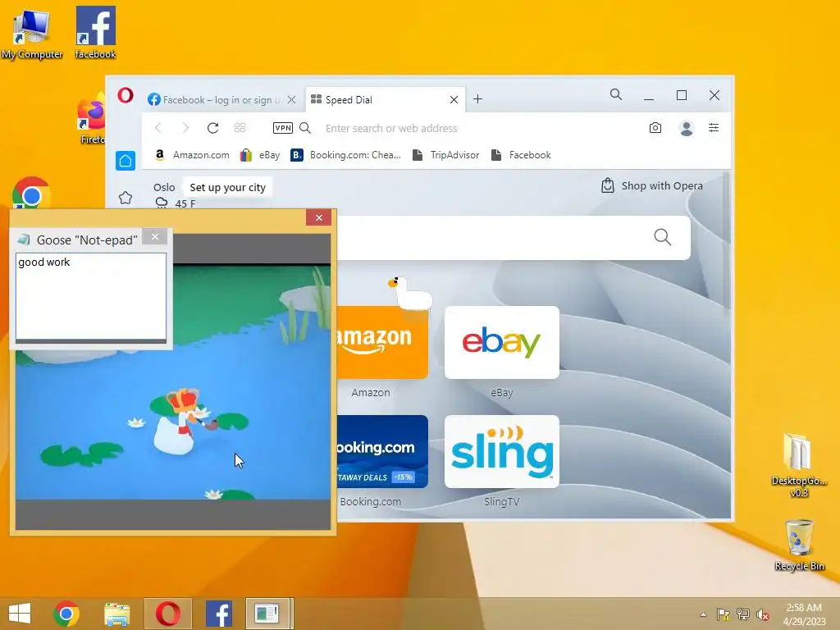
Task: Close the Goose "Not-epad" window
Action: (155, 237)
